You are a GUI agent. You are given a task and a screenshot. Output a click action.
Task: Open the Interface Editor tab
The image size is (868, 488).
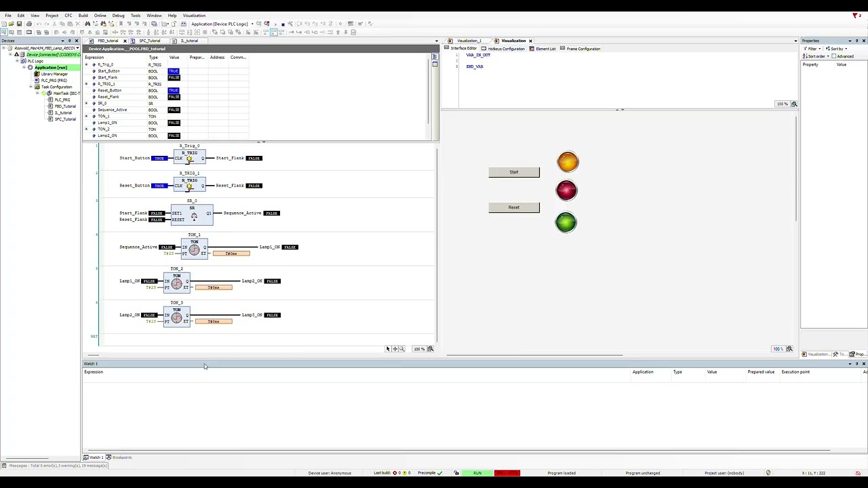click(461, 49)
